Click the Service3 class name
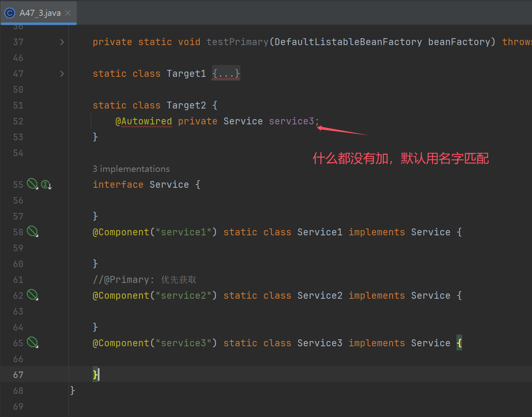 (x=320, y=343)
